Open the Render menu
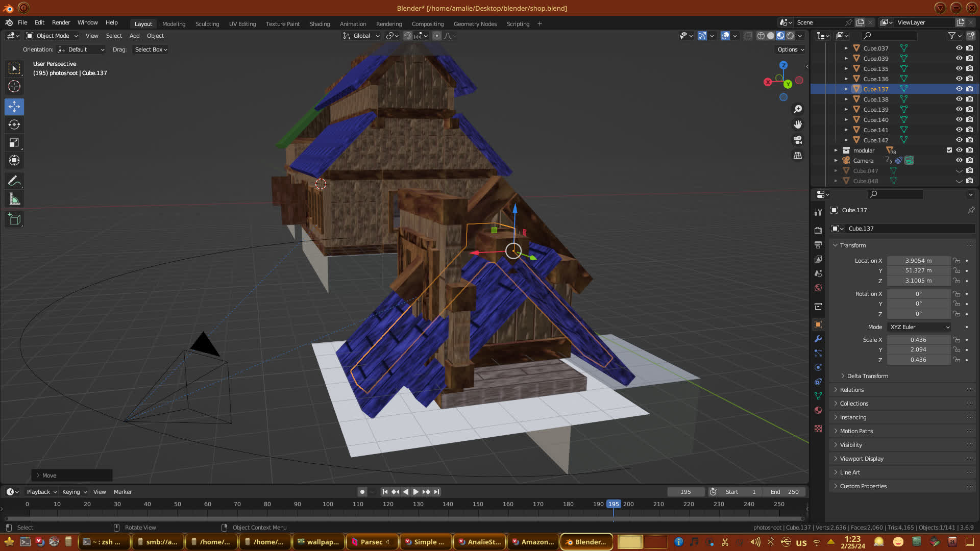 coord(61,22)
